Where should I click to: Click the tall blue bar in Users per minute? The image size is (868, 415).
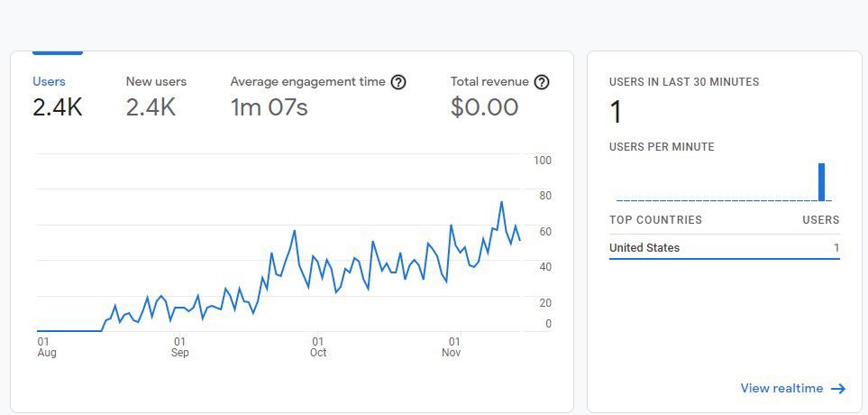coord(821,181)
